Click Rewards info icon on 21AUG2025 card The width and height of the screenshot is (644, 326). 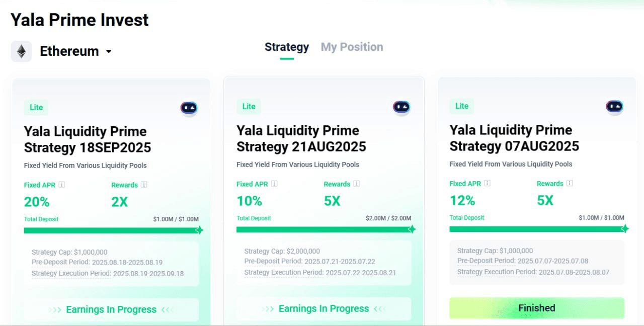pos(357,184)
